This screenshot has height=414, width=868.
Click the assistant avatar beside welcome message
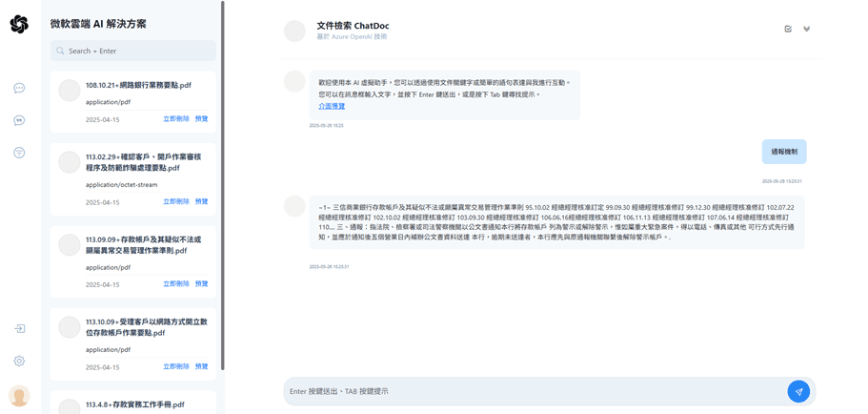pos(294,81)
